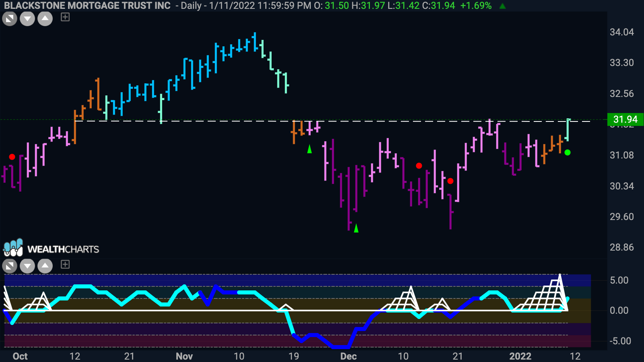
Task: Click the 0.00 oscillator axis label
Action: coord(619,311)
